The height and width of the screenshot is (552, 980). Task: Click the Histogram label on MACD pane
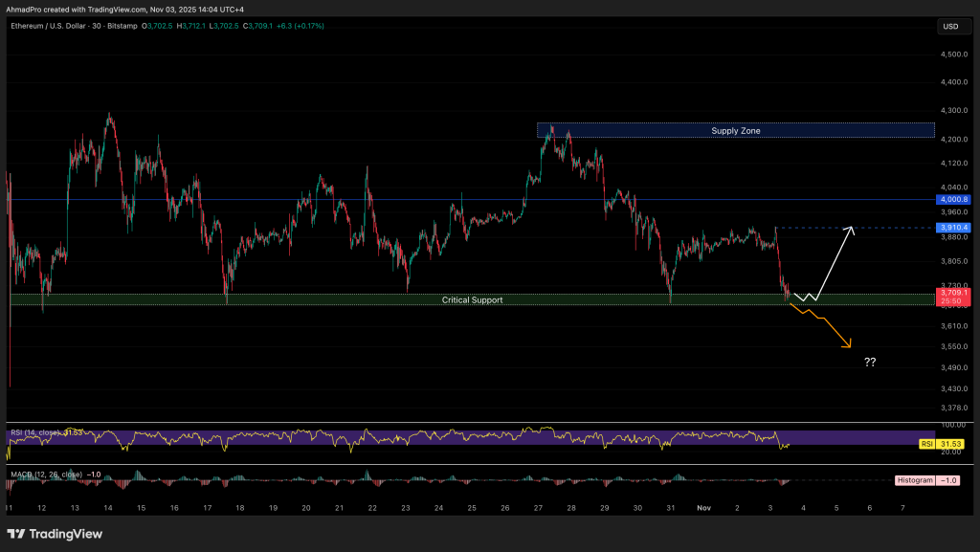click(916, 479)
